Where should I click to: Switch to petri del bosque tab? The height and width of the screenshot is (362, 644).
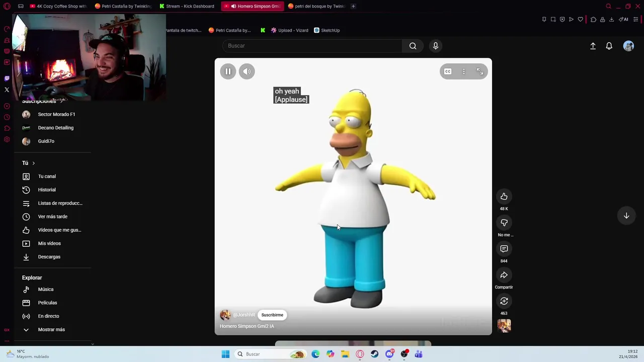pos(316,6)
